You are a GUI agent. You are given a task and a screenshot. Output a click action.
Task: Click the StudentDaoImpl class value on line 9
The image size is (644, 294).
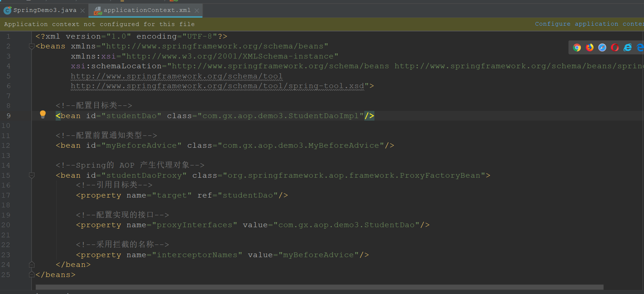(280, 116)
